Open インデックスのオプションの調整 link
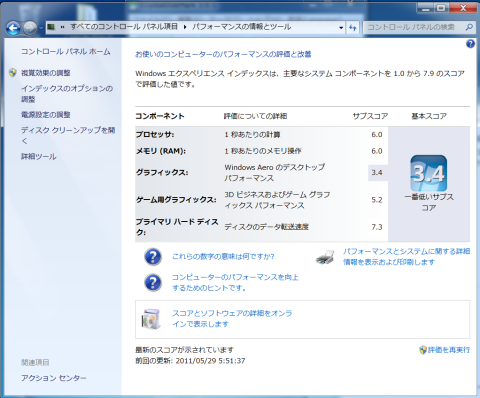 (67, 94)
